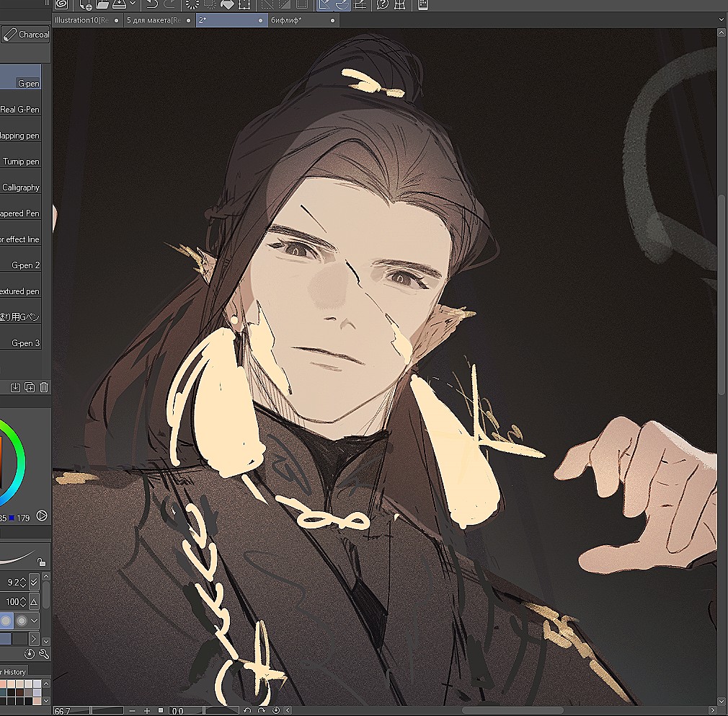Click the Clip Studio launcher icon
The image size is (728, 716).
(61, 4)
